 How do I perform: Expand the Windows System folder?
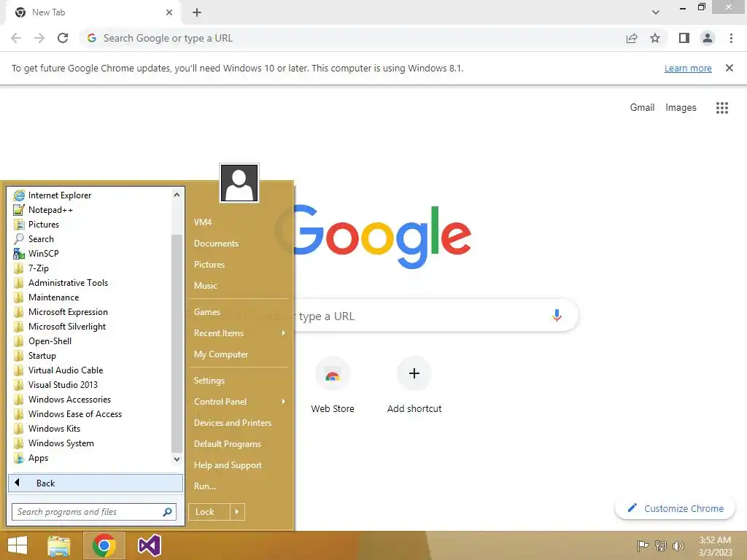[x=61, y=443]
